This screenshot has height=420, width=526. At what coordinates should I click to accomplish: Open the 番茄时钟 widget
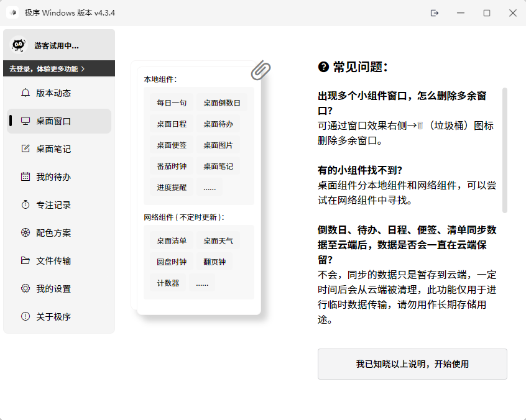tap(170, 166)
